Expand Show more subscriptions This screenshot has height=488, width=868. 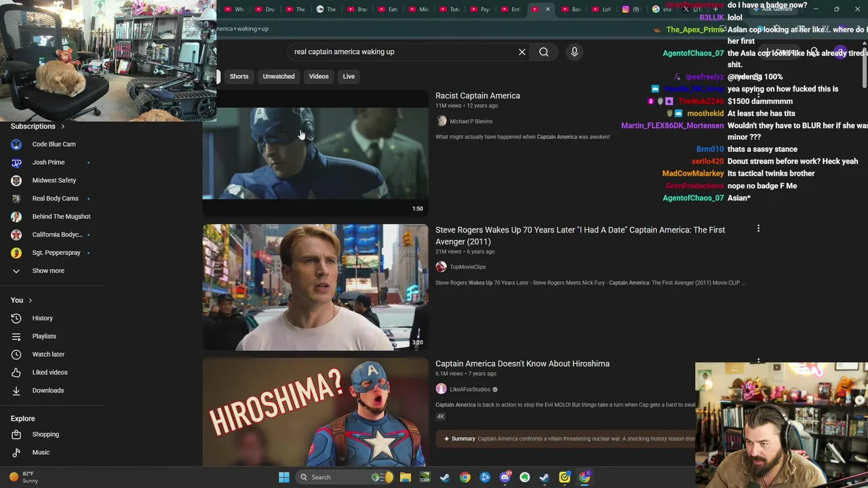coord(52,270)
